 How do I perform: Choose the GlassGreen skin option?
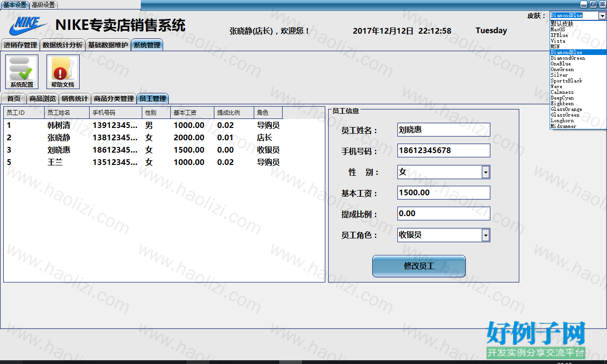(x=578, y=115)
